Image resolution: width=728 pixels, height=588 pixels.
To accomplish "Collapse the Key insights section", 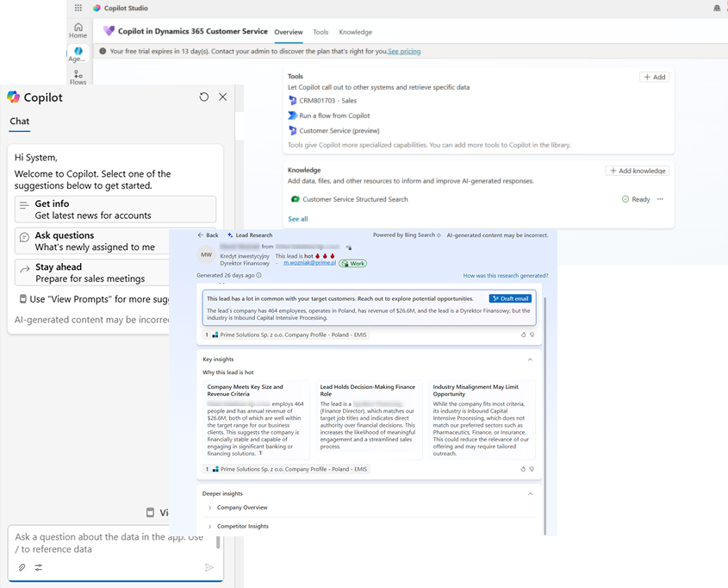I will pyautogui.click(x=530, y=360).
